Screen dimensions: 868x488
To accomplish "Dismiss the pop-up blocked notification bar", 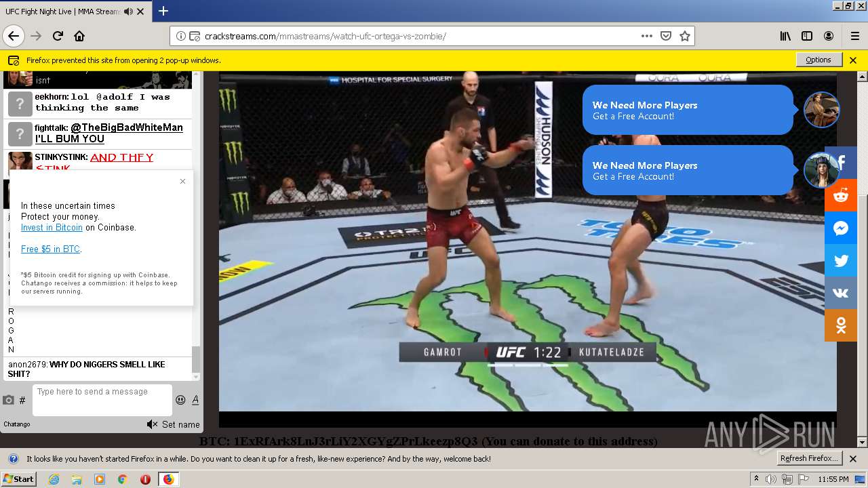I will coord(853,60).
